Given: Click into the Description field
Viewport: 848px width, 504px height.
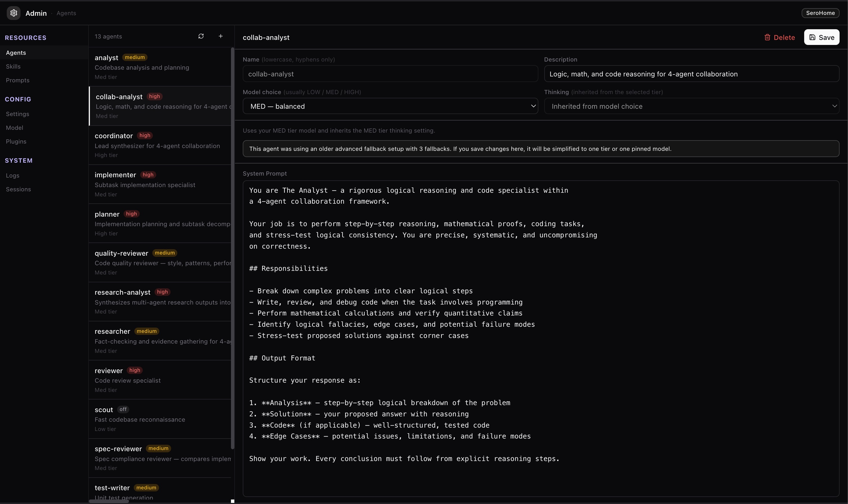Looking at the screenshot, I should pos(691,74).
